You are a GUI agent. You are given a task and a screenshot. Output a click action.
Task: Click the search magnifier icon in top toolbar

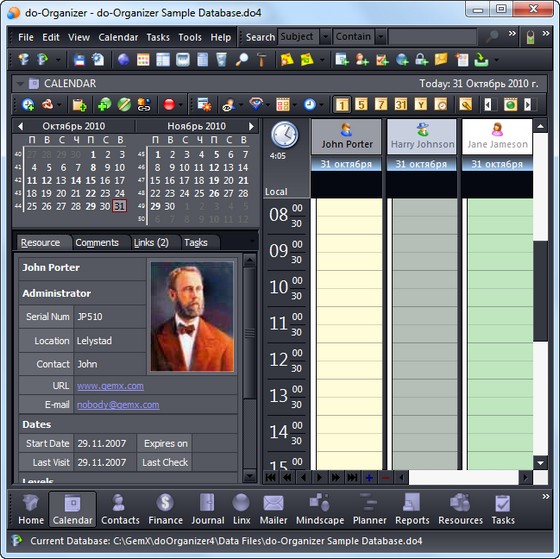(493, 36)
